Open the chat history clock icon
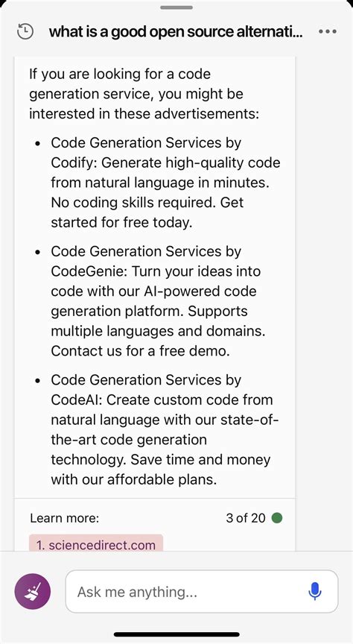This screenshot has width=353, height=644. tap(25, 31)
